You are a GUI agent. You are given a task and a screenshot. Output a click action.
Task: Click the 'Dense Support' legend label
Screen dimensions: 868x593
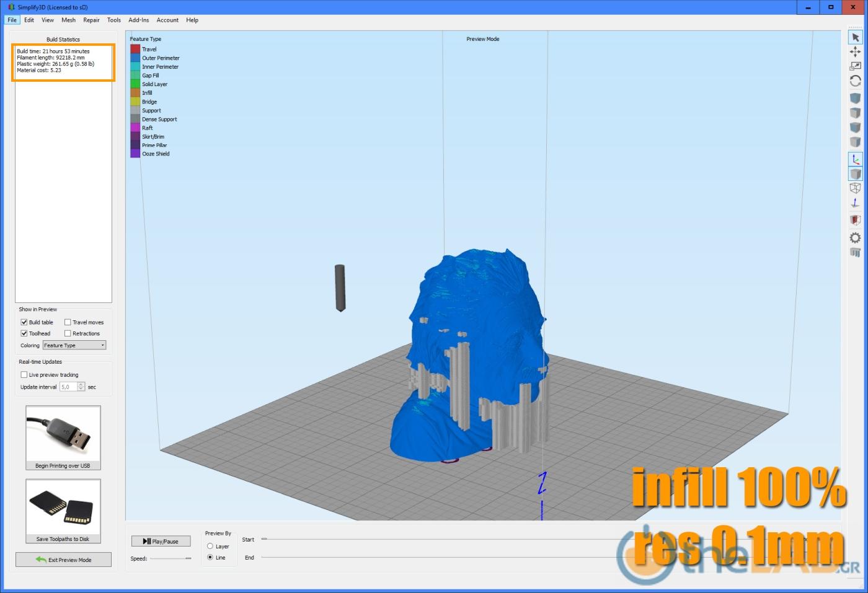[159, 119]
